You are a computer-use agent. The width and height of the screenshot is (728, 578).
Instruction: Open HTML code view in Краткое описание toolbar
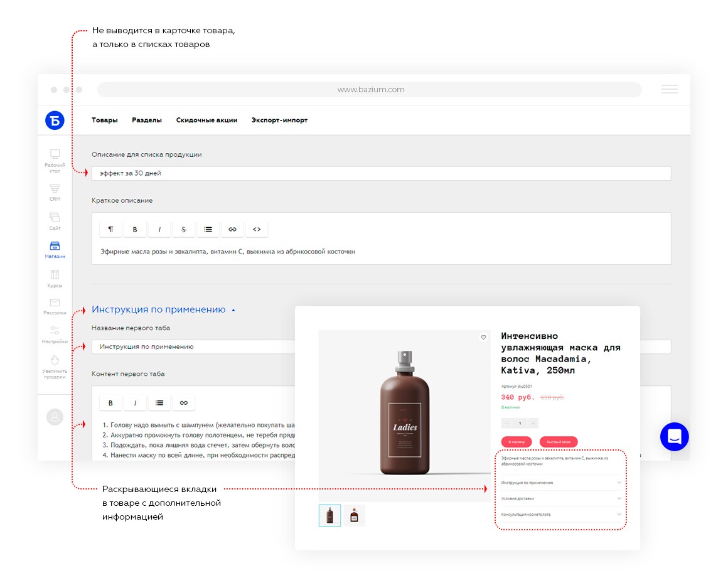pyautogui.click(x=257, y=229)
